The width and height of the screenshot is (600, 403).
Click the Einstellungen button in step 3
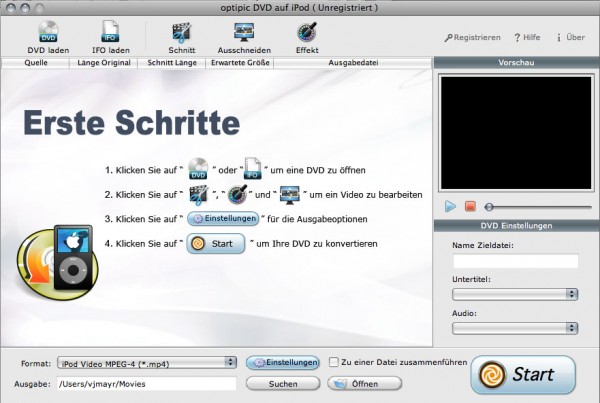(x=223, y=219)
